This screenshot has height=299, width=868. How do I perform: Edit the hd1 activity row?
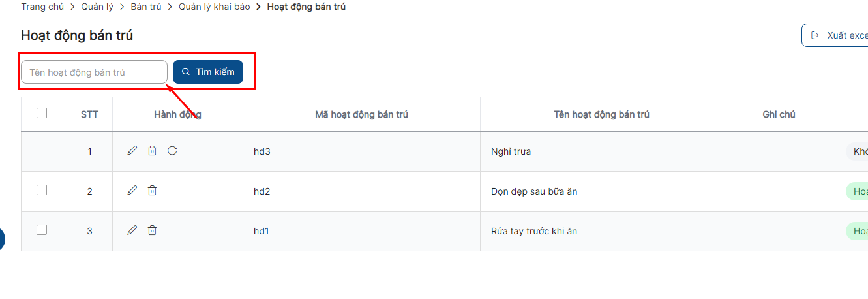[132, 230]
